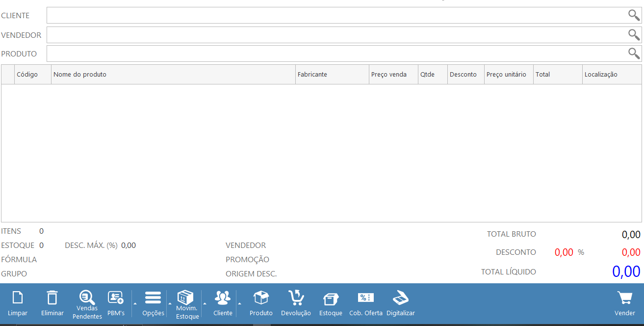
Task: Open Vendas Pendentes from the toolbar
Action: pos(87,298)
